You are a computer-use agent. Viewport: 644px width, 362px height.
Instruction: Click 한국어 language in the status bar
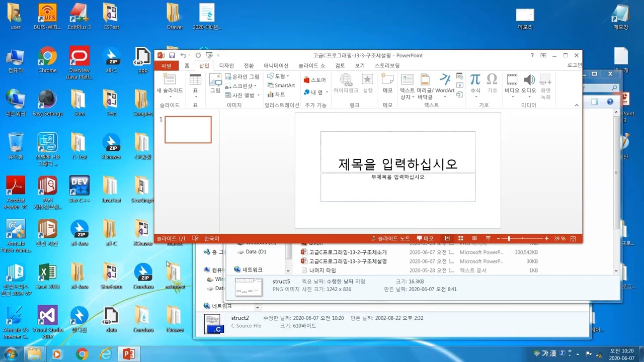coord(211,238)
